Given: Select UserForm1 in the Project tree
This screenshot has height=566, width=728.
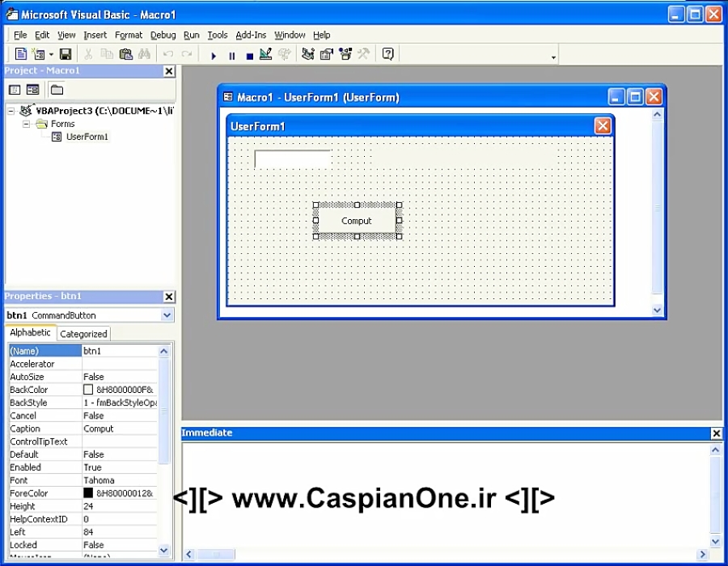Looking at the screenshot, I should (x=87, y=137).
